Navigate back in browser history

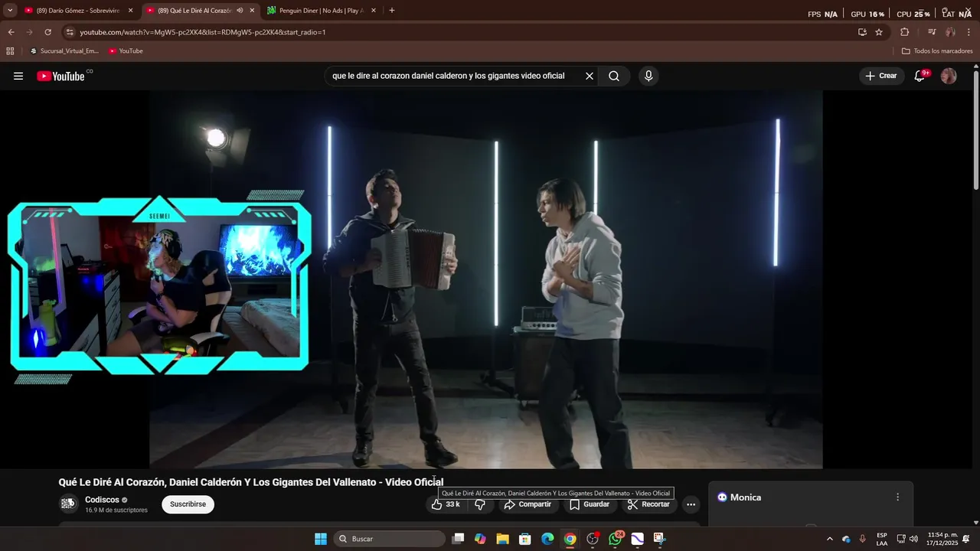tap(11, 32)
